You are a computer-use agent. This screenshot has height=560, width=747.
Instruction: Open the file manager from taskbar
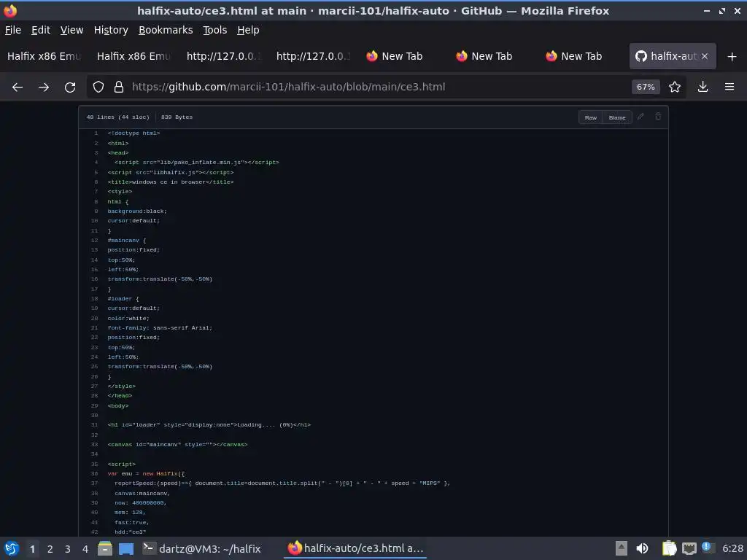105,548
